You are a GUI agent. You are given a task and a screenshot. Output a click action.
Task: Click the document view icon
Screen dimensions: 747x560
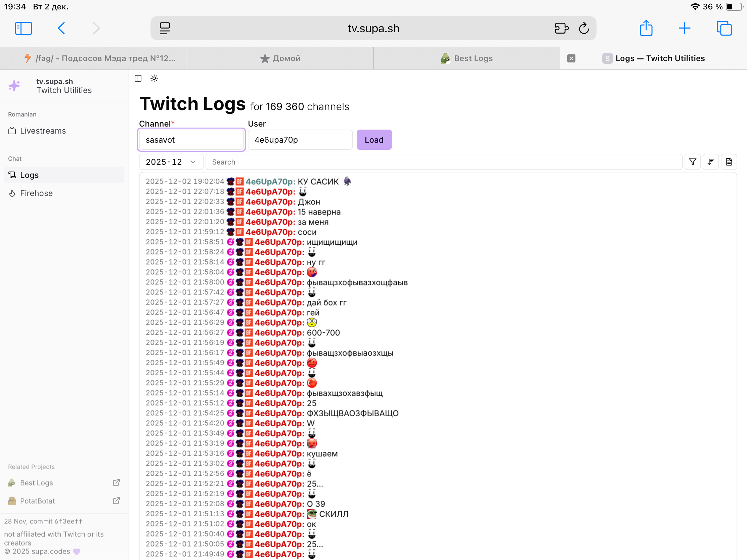(729, 162)
